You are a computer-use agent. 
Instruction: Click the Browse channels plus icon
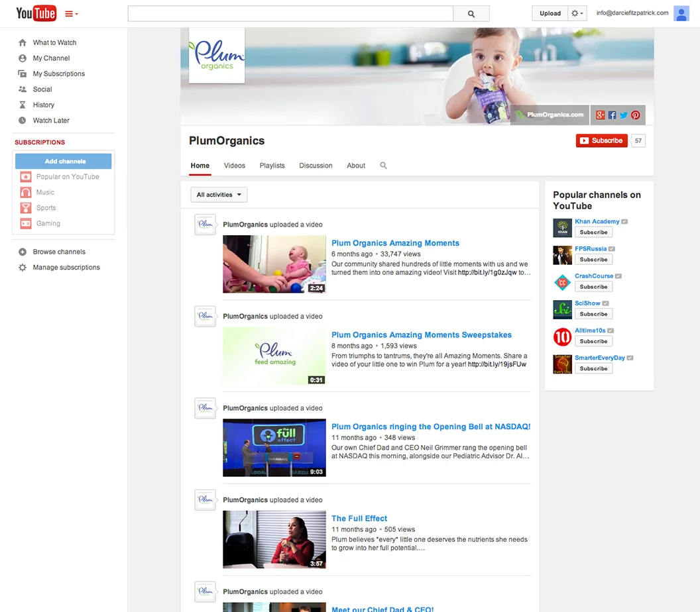[x=23, y=252]
